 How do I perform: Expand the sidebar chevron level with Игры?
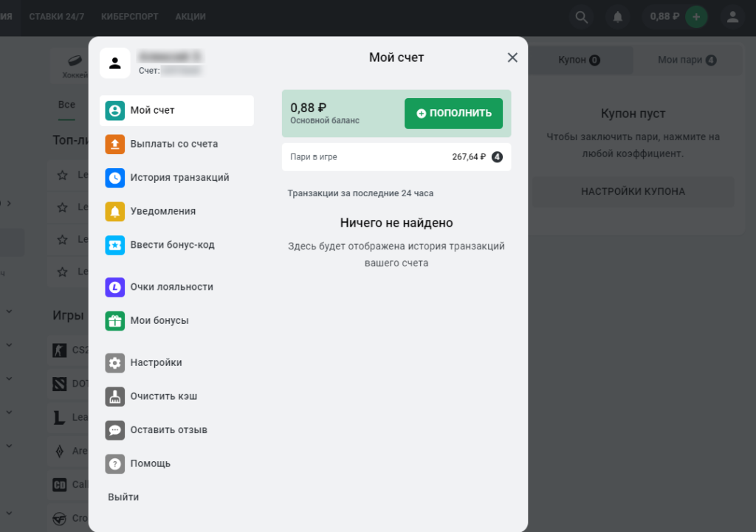click(9, 311)
